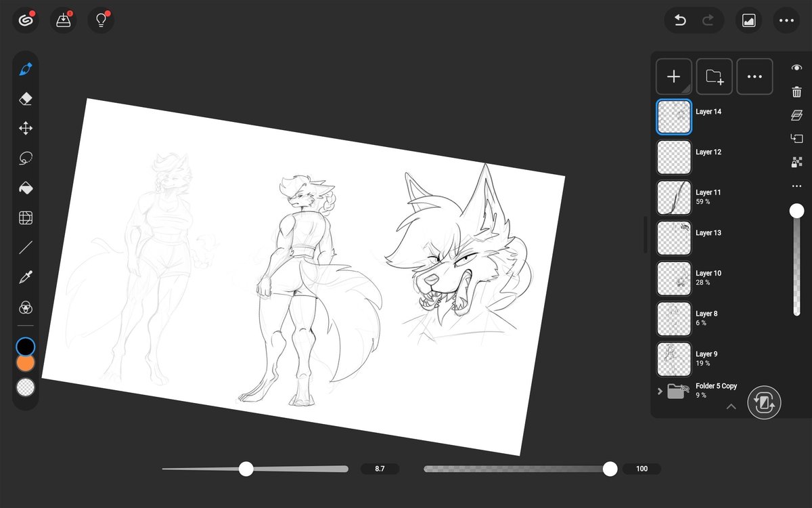Click the clipping mask arrow icon

pos(797,139)
